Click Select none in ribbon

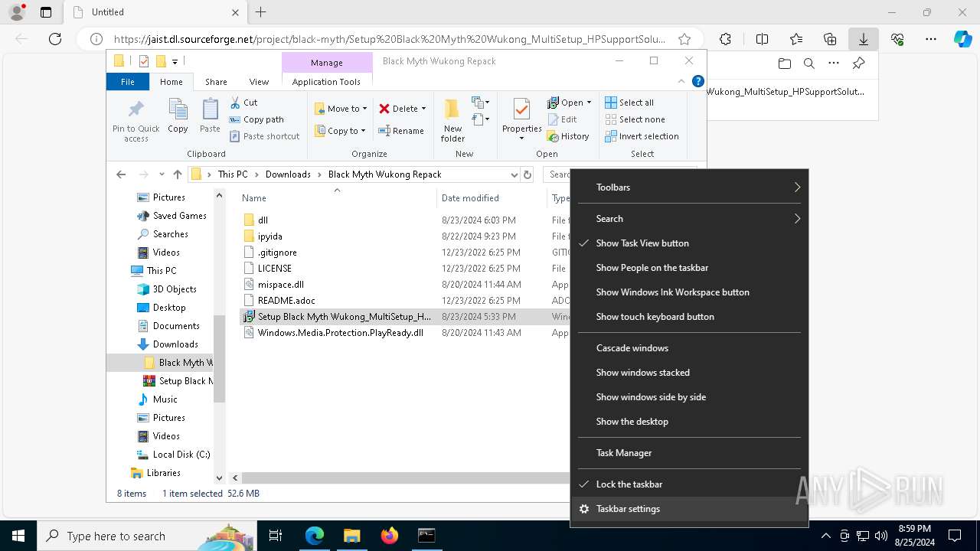point(635,119)
